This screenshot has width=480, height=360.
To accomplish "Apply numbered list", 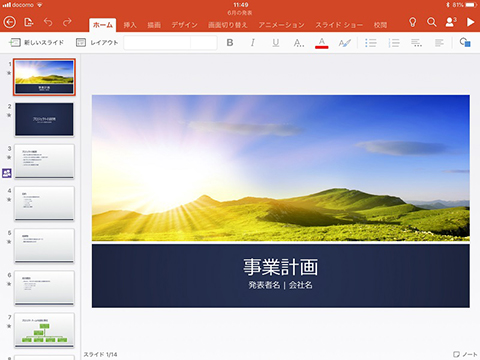I will (394, 43).
